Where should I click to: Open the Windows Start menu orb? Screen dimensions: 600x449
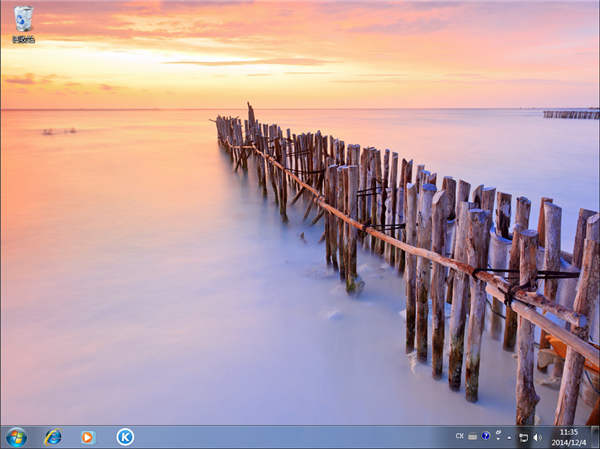pos(16,437)
